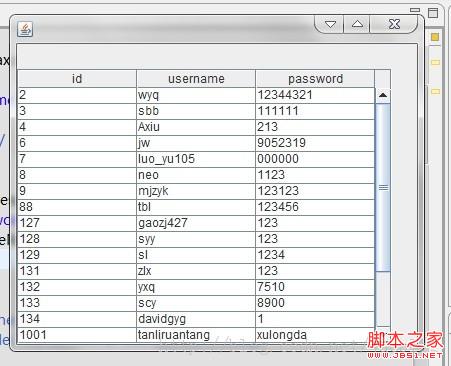Screen dimensions: 451x366
Task: Click the maximize up-triangle window button
Action: pyautogui.click(x=357, y=24)
